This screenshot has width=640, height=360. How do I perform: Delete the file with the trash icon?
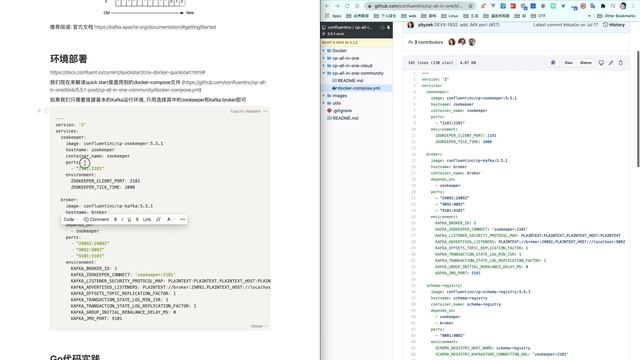(x=621, y=63)
